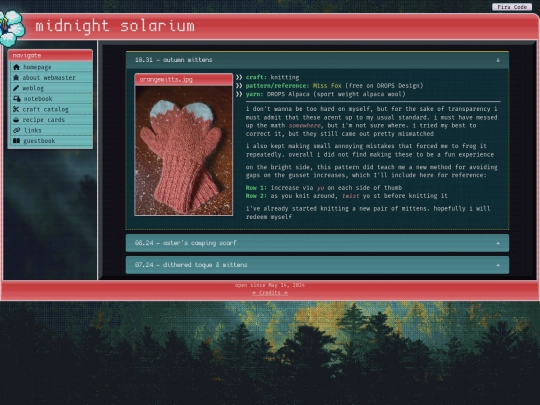Click the pencil icon beside weblog

pyautogui.click(x=16, y=88)
